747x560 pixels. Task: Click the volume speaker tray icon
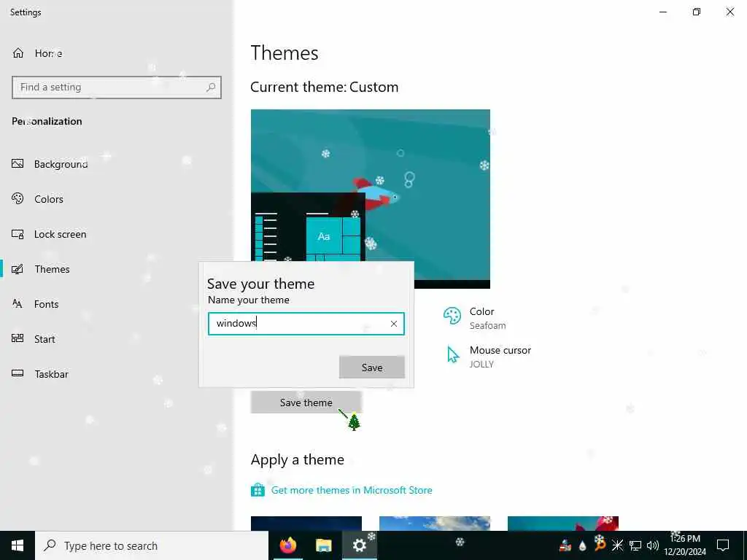(652, 545)
